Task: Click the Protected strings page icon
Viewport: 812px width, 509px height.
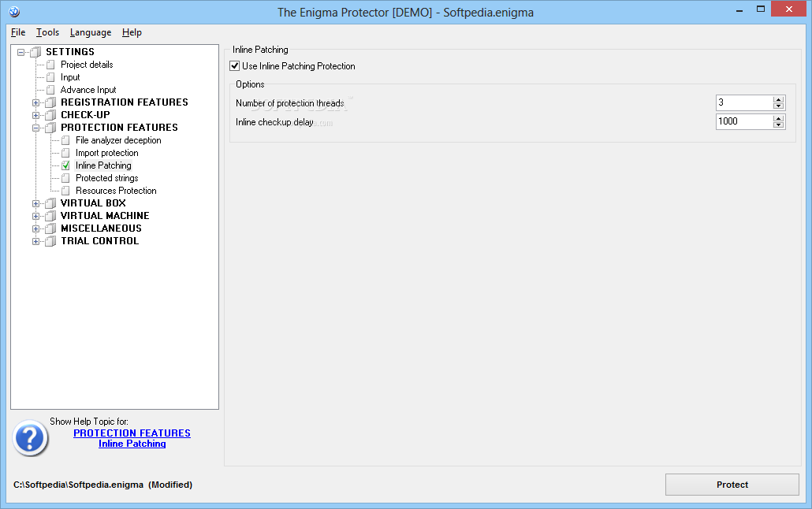Action: coord(65,178)
